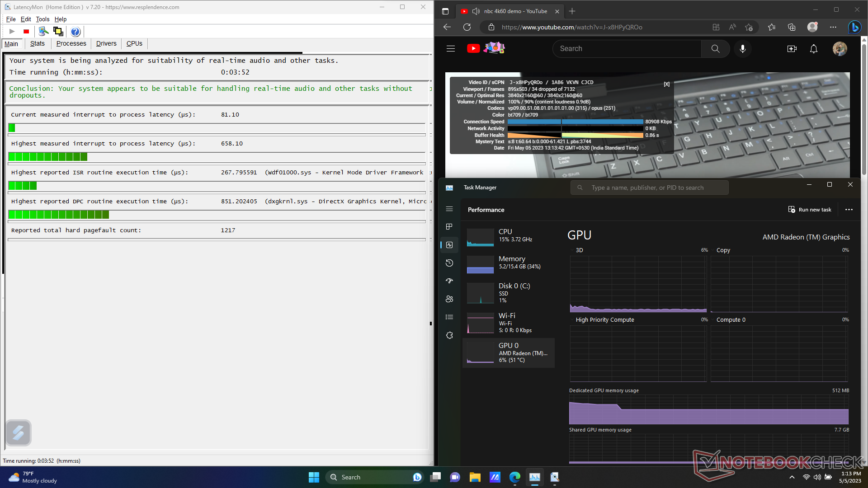Close the stats for nerds overlay
The width and height of the screenshot is (868, 488).
tap(666, 84)
